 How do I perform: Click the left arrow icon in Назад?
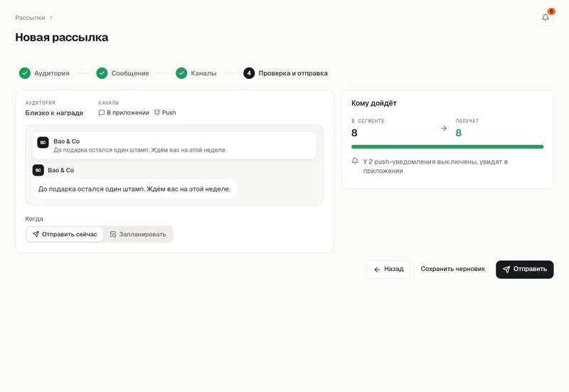pos(377,270)
